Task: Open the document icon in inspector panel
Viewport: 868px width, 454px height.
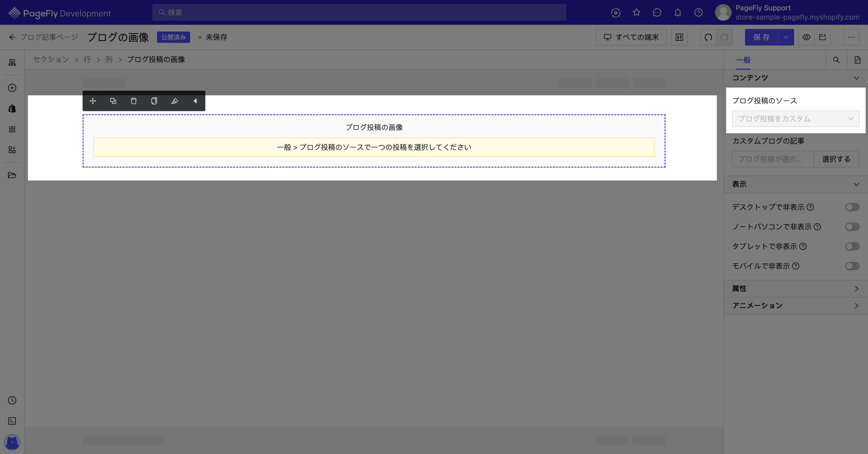Action: tap(858, 60)
